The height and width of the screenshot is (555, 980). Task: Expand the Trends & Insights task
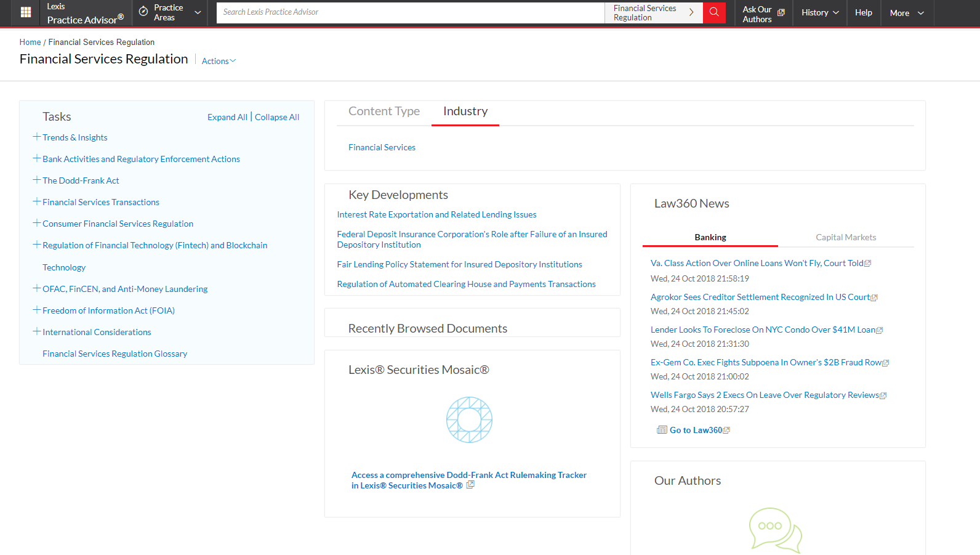pyautogui.click(x=37, y=137)
